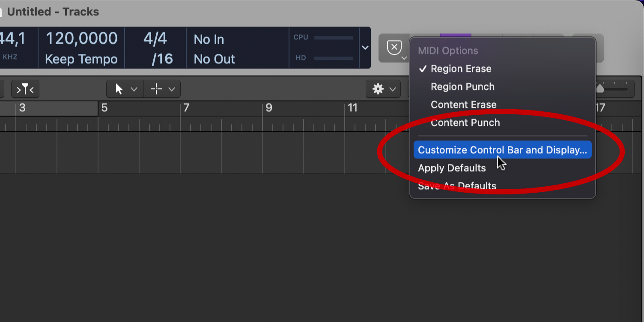Toggle the Catch Playhead button
644x322 pixels.
point(25,89)
